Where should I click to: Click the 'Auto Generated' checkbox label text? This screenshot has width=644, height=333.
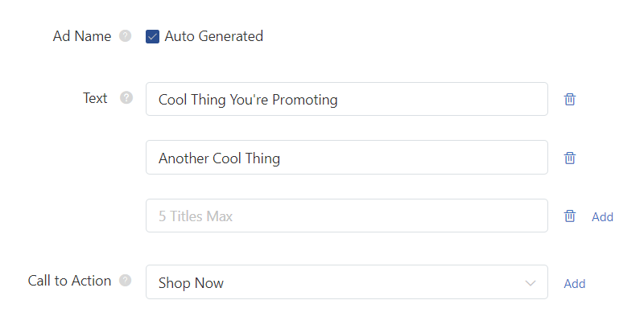point(213,36)
